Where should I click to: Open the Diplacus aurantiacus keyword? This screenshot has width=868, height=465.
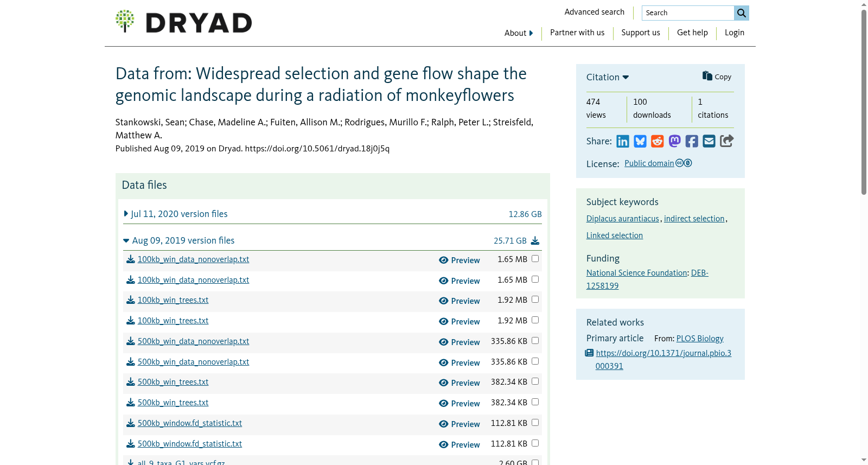(x=622, y=219)
